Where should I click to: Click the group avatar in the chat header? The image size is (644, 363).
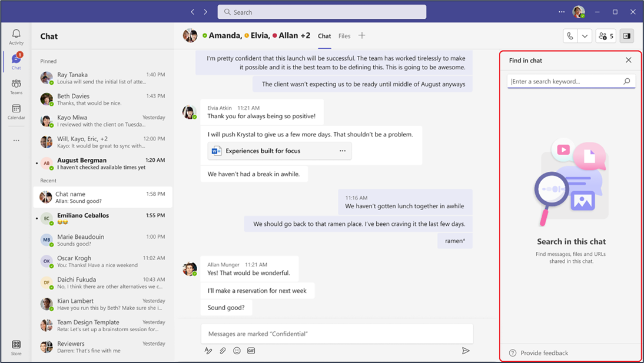tap(190, 36)
